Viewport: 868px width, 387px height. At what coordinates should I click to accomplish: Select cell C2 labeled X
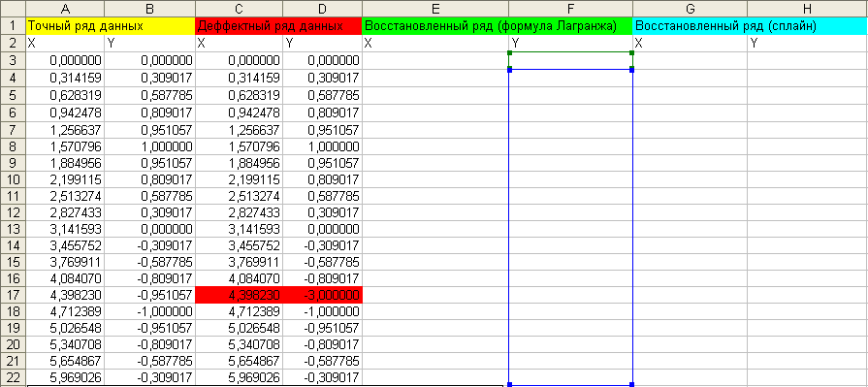(x=240, y=44)
